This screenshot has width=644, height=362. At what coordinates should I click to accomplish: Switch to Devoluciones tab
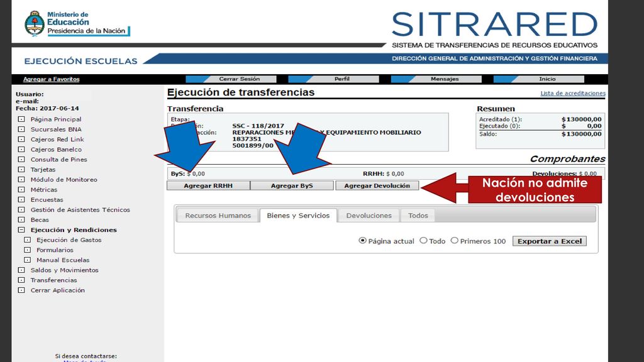[x=369, y=216]
